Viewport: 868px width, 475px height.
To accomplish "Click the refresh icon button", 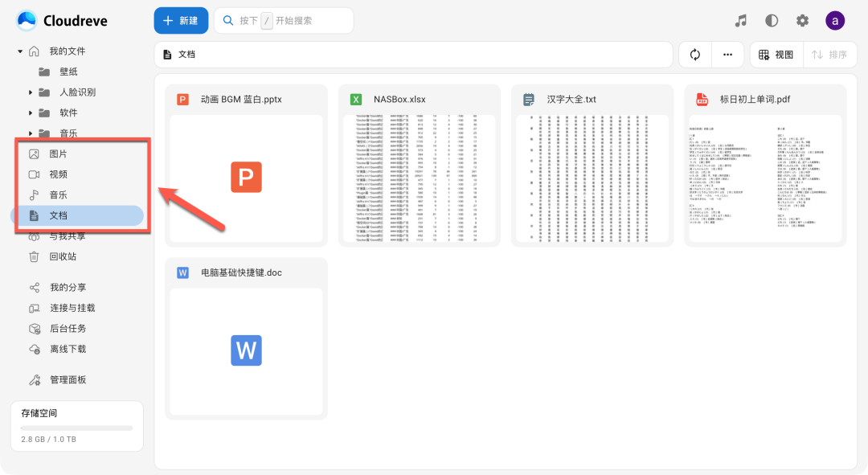I will (x=695, y=55).
